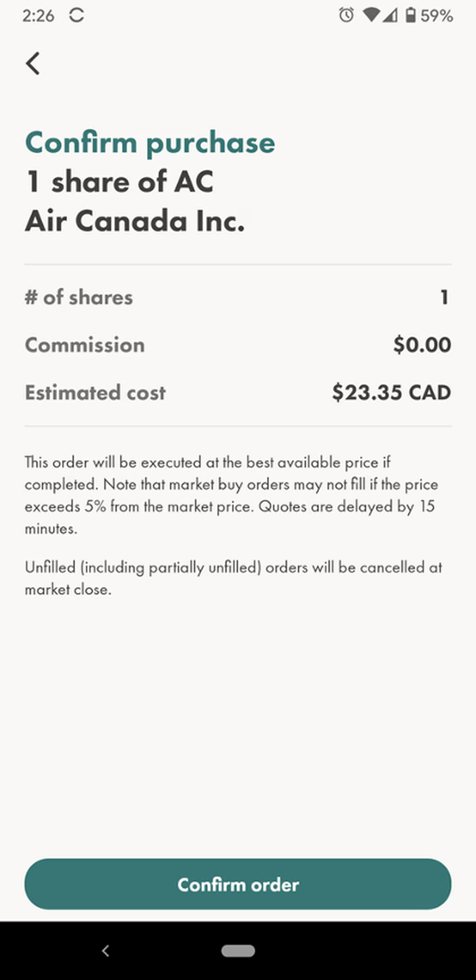Tap the Estimated cost label
Viewport: 476px width, 980px height.
click(x=95, y=393)
